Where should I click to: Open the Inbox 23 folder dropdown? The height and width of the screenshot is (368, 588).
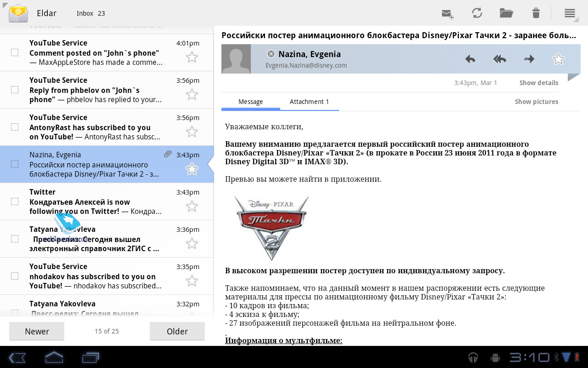point(90,13)
